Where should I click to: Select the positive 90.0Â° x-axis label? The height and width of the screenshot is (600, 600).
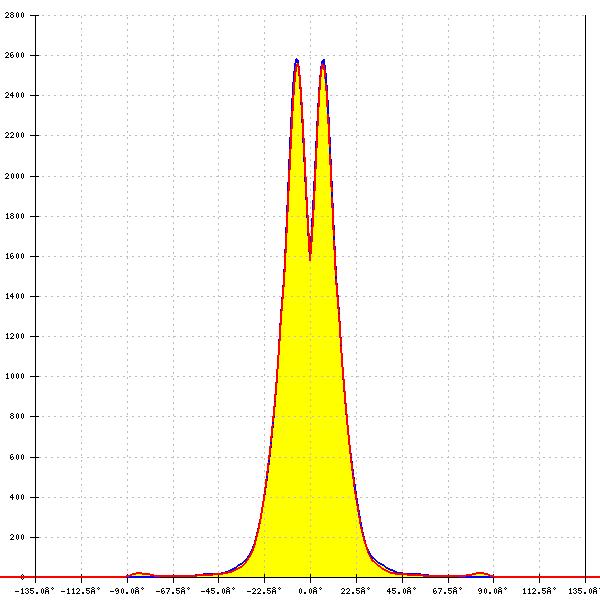point(492,591)
